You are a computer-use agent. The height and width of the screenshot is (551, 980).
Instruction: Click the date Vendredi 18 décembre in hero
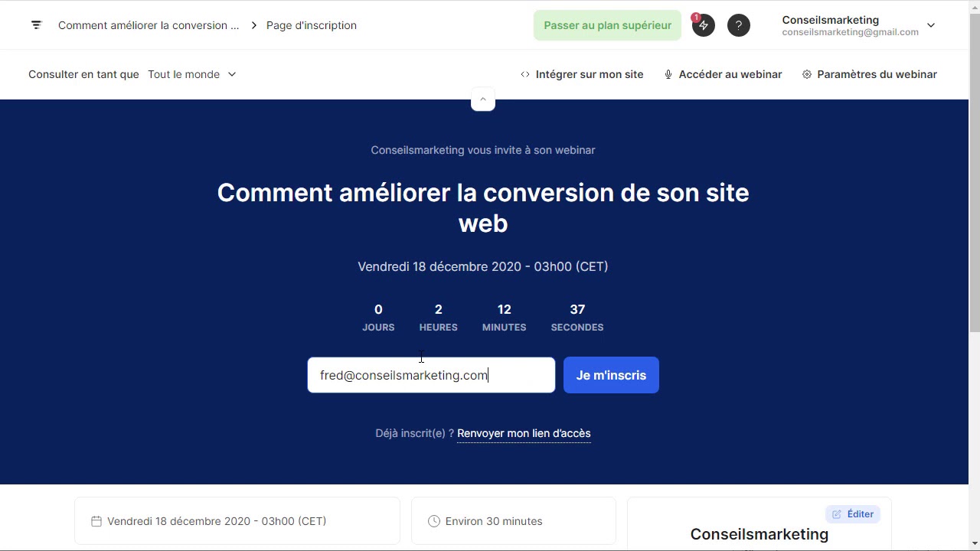(483, 266)
